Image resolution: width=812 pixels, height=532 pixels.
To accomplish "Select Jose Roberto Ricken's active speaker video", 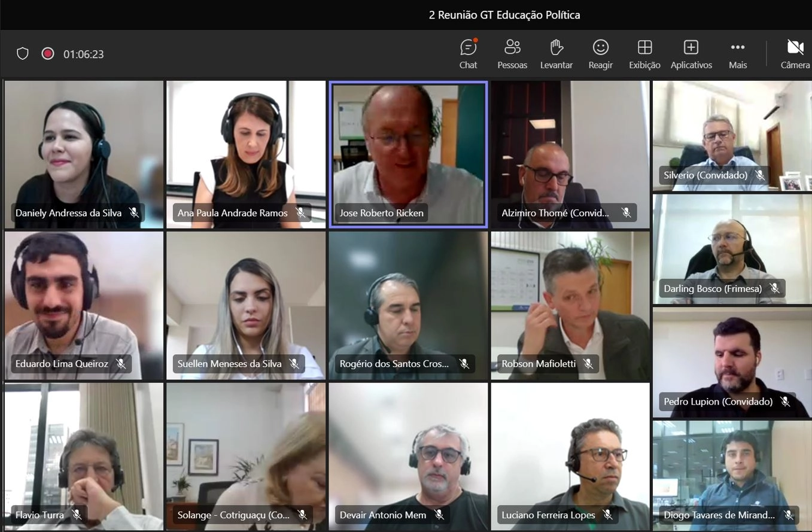I will click(408, 154).
